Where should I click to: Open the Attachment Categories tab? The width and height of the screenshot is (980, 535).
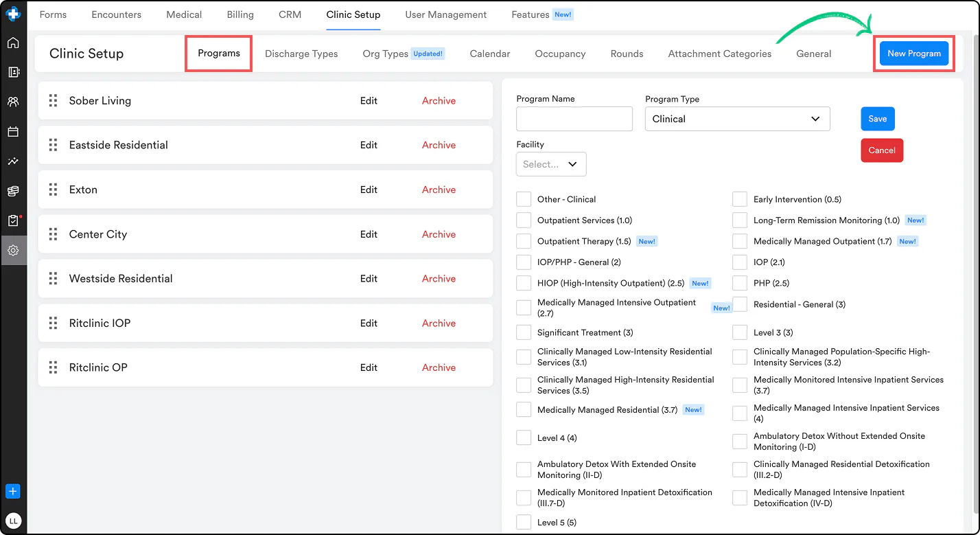720,54
